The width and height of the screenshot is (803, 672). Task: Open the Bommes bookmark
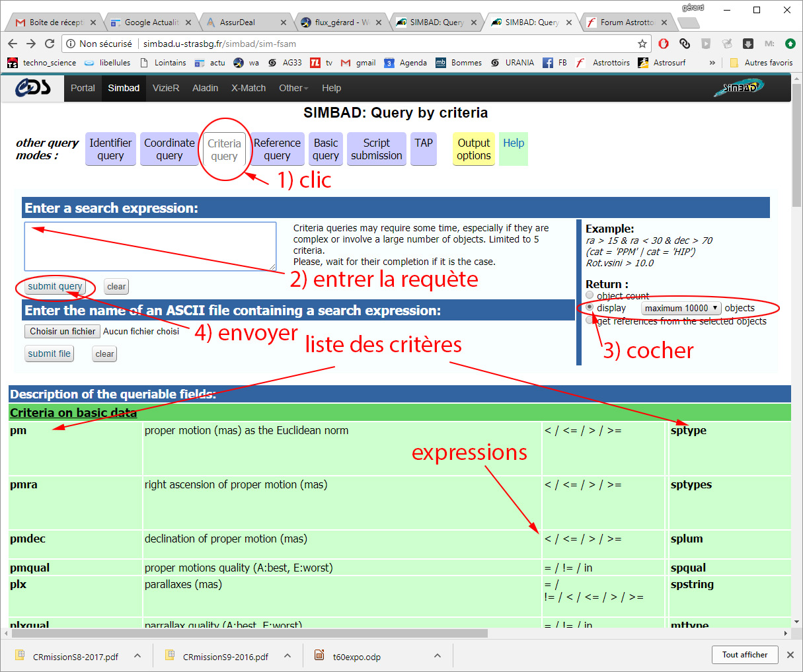(459, 63)
